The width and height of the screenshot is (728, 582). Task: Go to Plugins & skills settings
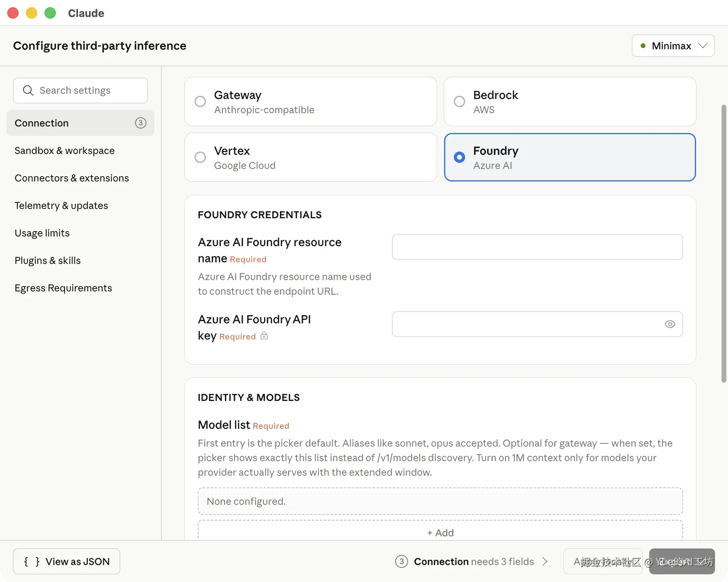(x=48, y=260)
